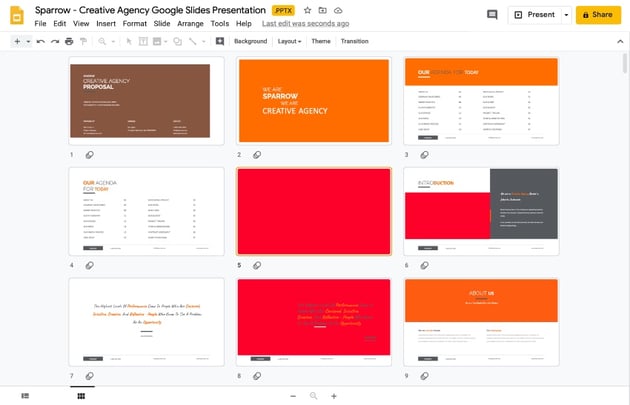Open the View menu
The height and width of the screenshot is (405, 630).
tap(81, 24)
